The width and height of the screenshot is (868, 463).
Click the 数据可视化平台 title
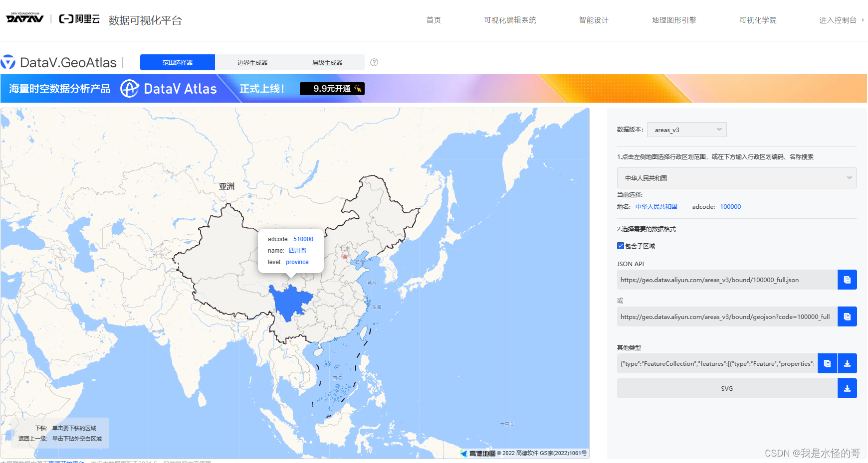(x=145, y=20)
